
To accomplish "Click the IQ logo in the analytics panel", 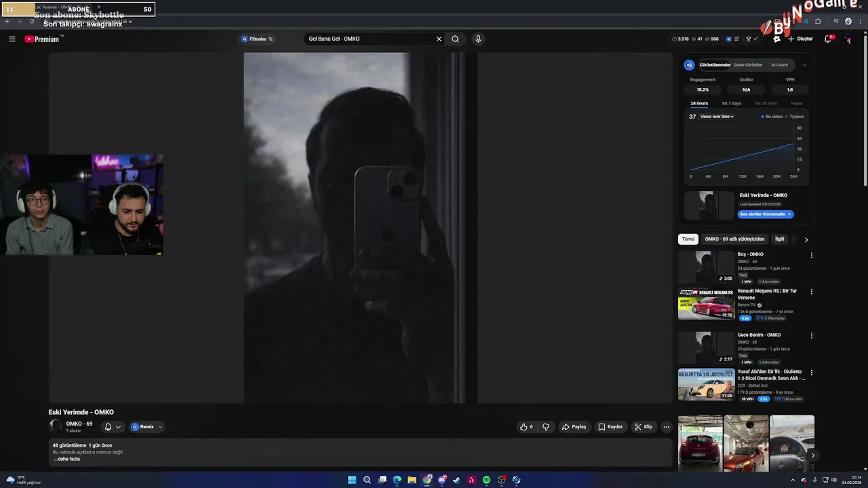I will point(690,65).
